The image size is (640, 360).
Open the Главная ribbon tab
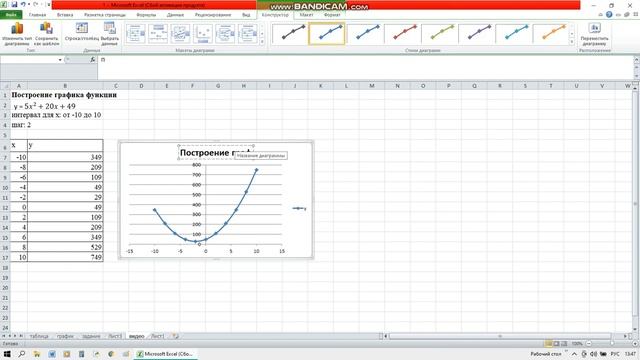38,15
